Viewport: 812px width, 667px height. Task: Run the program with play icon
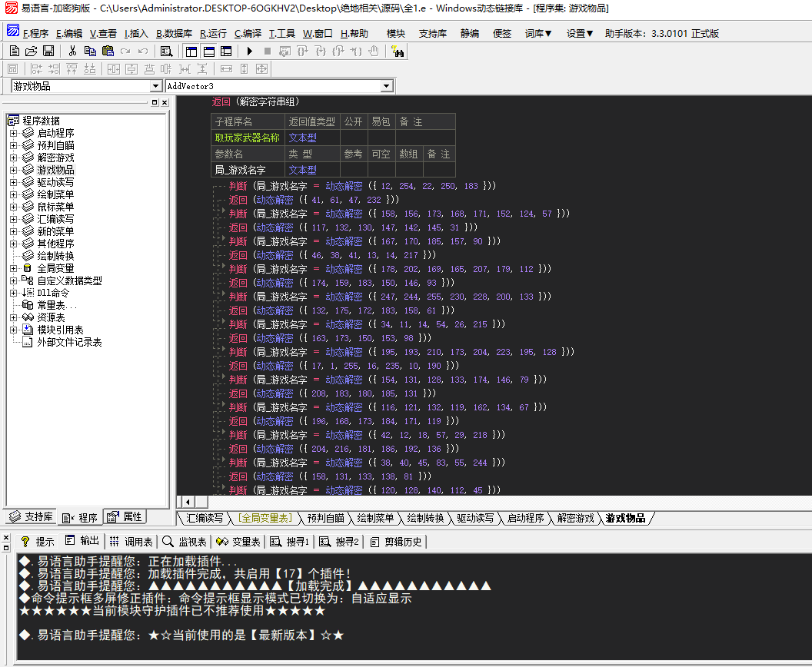[250, 51]
